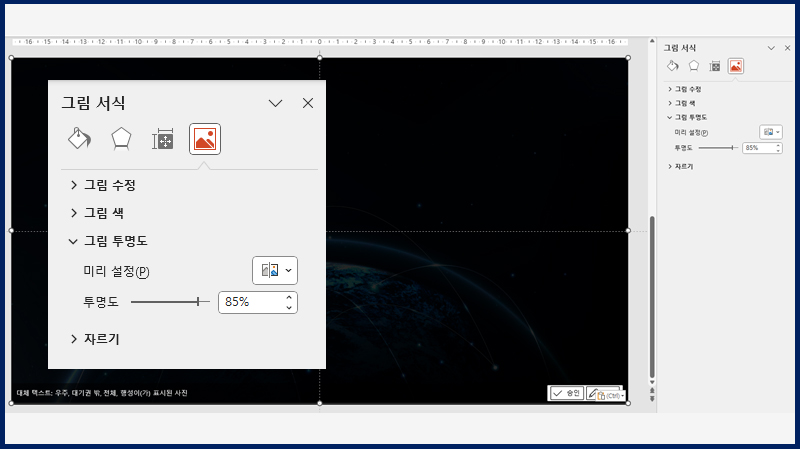The image size is (800, 449).
Task: Close the right-side 그림 서식 pane
Action: pos(787,48)
